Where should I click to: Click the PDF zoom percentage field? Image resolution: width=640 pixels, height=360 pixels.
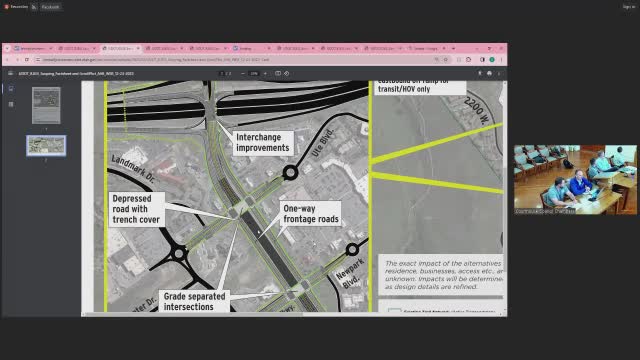click(254, 73)
